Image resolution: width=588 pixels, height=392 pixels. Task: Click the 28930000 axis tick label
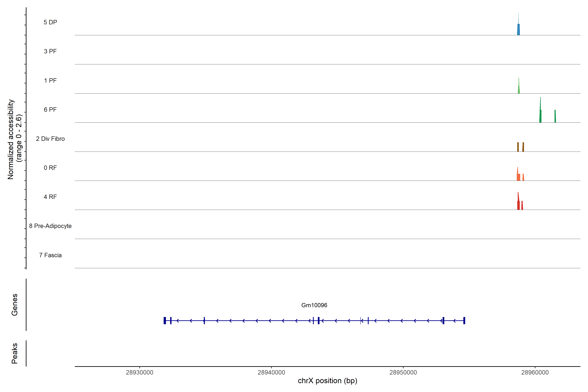(139, 372)
